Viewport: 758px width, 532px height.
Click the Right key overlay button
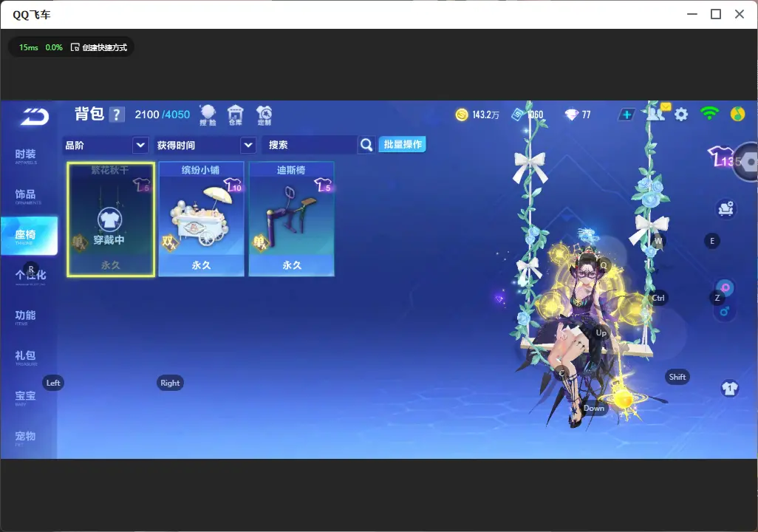pos(170,383)
